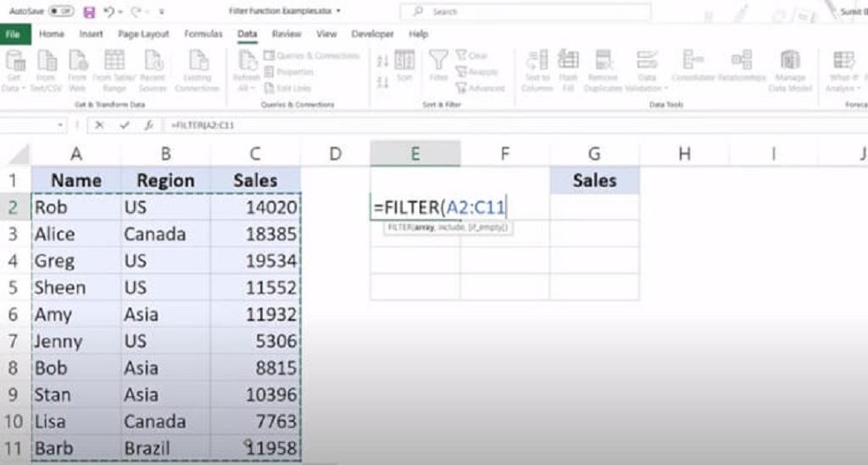Click the Save disk icon

(88, 12)
